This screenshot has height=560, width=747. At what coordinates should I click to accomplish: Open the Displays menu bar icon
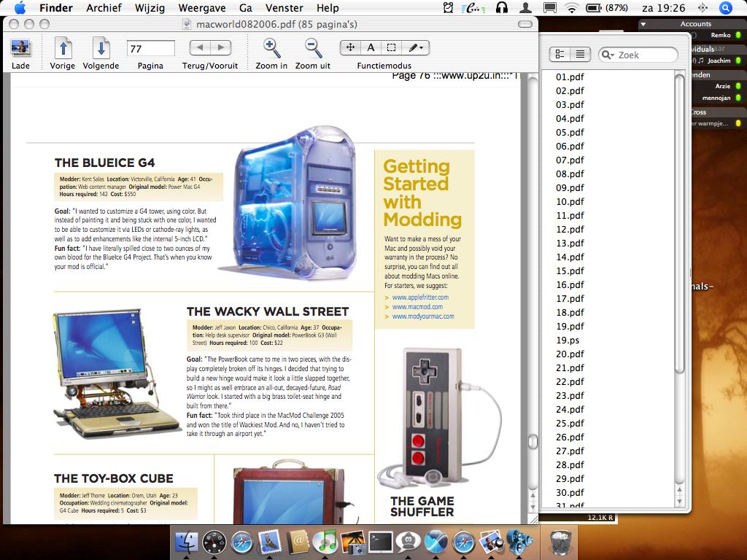[x=550, y=7]
